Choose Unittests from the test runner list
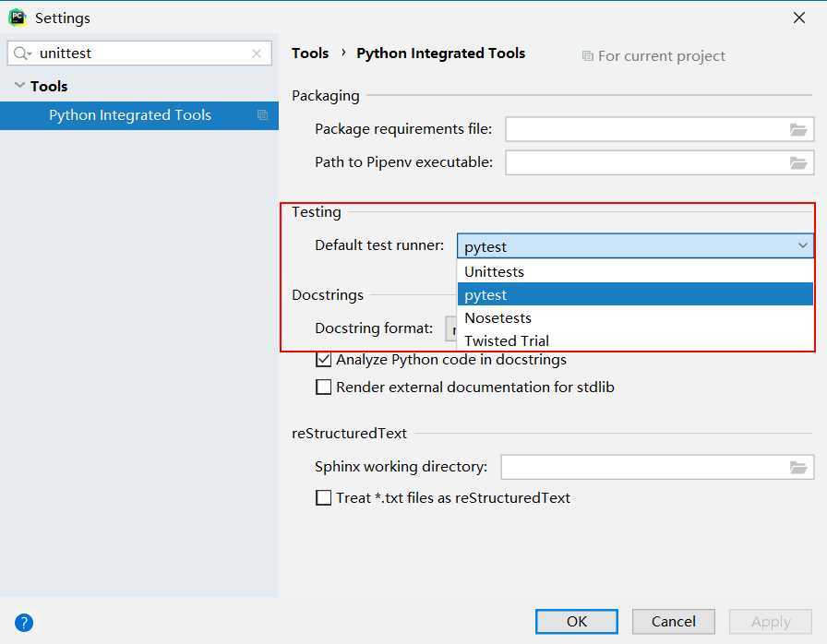The image size is (827, 644). coord(635,272)
